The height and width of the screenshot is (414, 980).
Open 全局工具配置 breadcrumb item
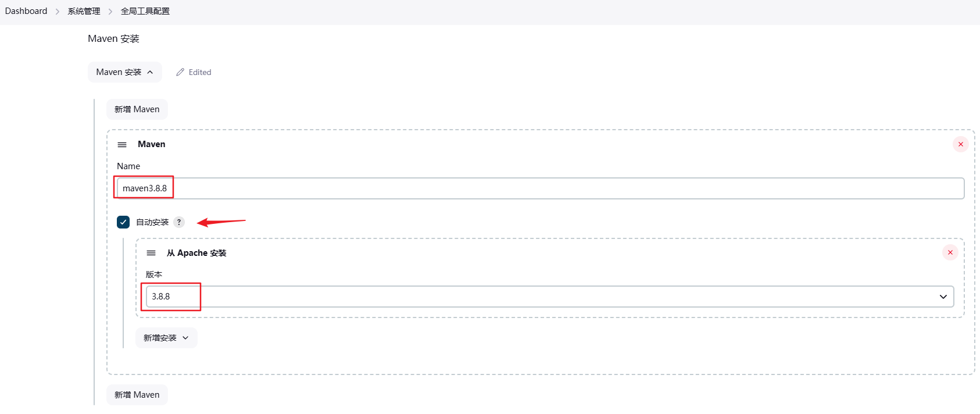[x=145, y=11]
